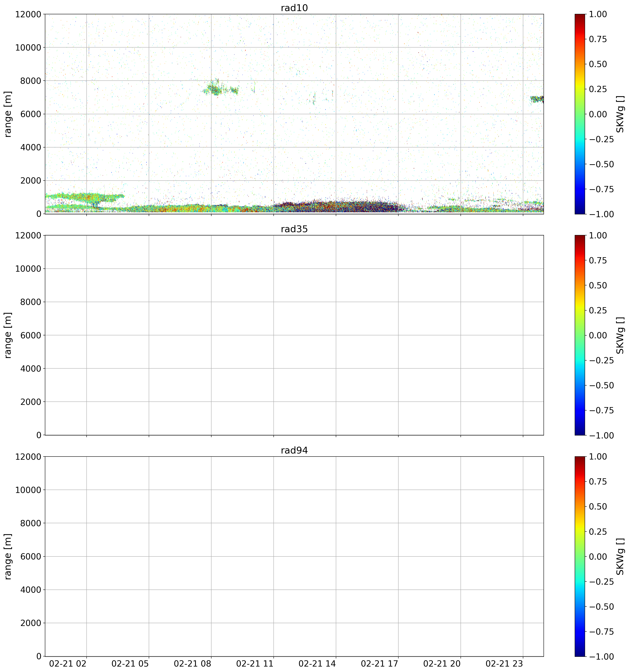Click the 0.75 tick on rad35 colorbar
Screen dimensions: 629x672
coord(598,261)
